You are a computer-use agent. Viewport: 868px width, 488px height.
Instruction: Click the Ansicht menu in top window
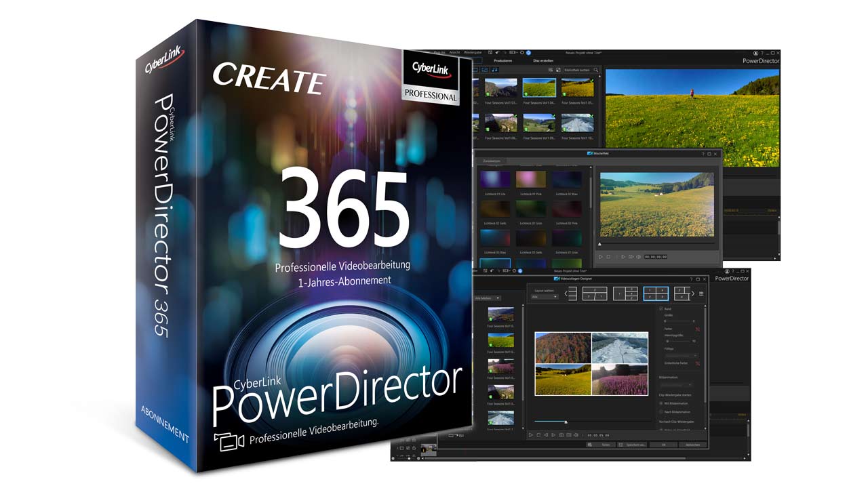(454, 52)
